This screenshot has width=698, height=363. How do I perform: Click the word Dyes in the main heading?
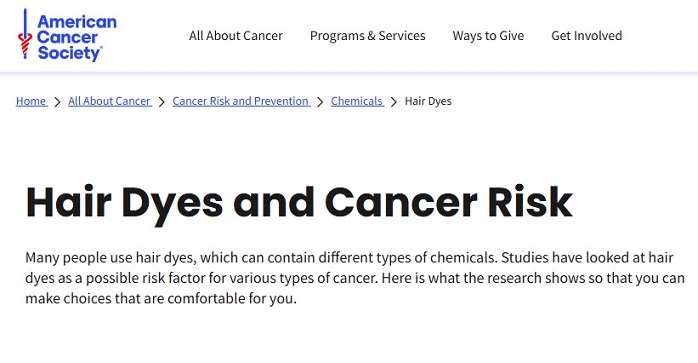(172, 205)
